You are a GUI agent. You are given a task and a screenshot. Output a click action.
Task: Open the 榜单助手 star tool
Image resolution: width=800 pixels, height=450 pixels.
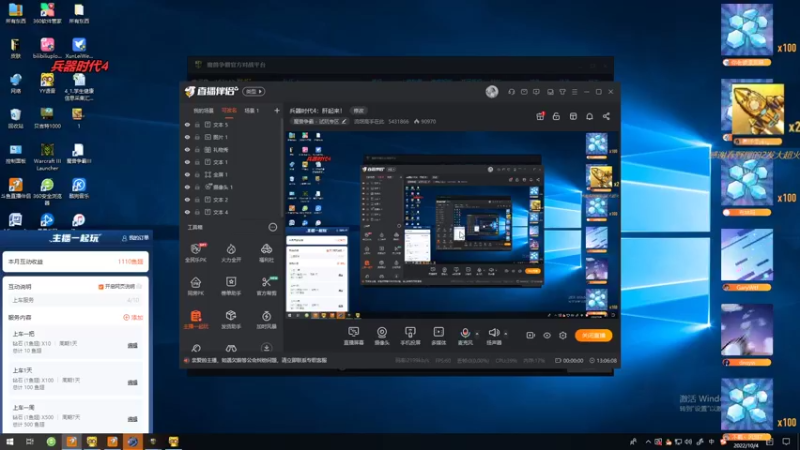[231, 286]
